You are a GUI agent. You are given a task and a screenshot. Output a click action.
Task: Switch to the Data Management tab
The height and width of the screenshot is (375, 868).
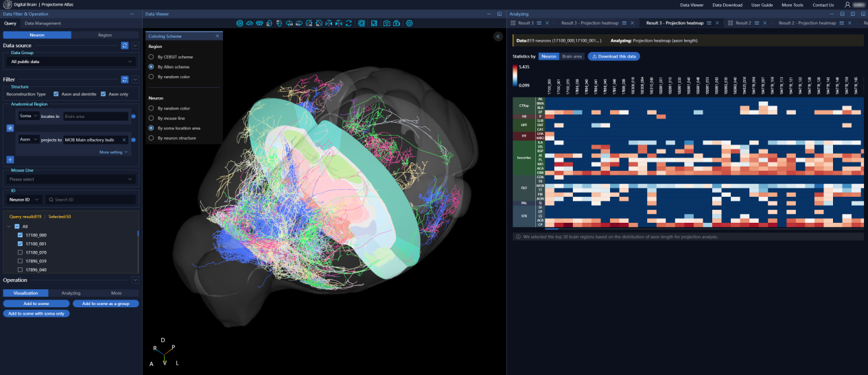click(43, 23)
